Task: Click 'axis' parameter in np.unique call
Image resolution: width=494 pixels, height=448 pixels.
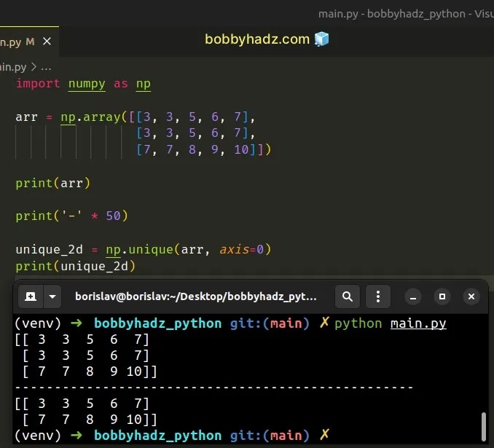Action: [x=234, y=250]
